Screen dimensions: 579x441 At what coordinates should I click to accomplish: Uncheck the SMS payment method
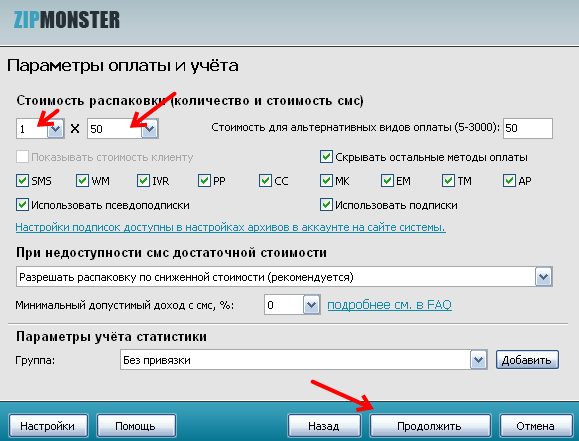coord(23,181)
